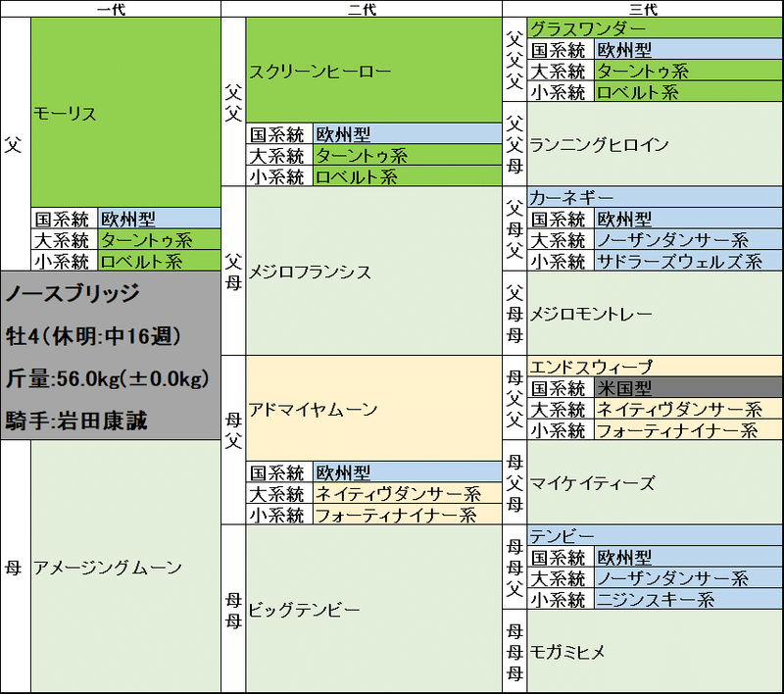The width and height of the screenshot is (784, 694).
Task: Click フォーティナイナー系 under アドマイヤムーン
Action: click(408, 515)
